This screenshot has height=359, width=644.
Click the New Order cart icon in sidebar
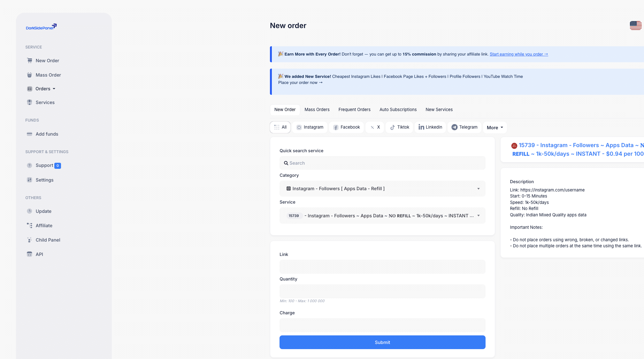(29, 61)
